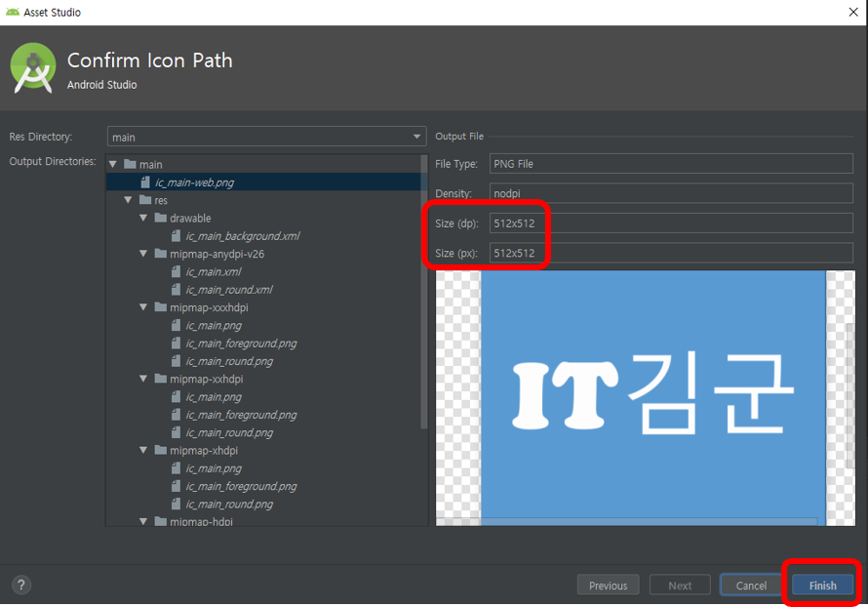Click the Size (dp) 512x512 field
Image resolution: width=868 pixels, height=607 pixels.
tap(671, 223)
